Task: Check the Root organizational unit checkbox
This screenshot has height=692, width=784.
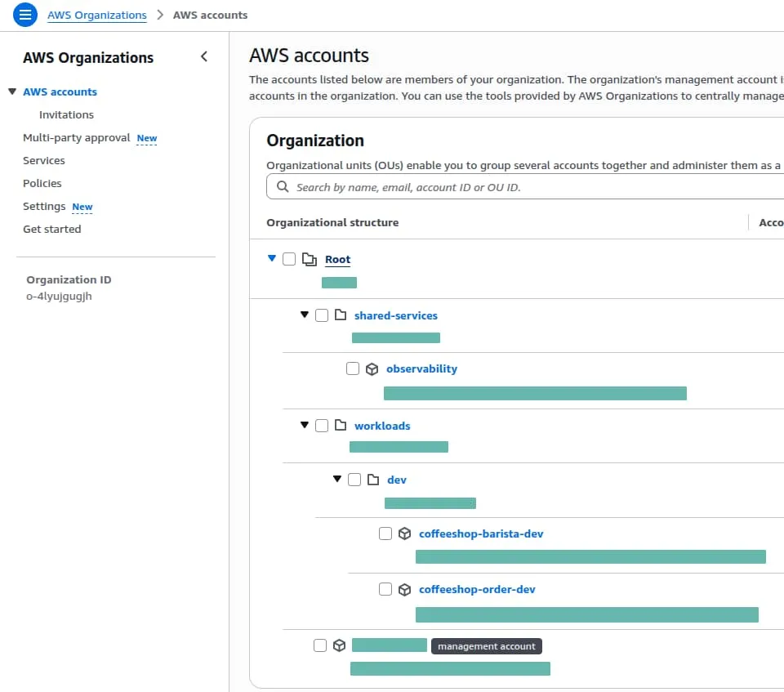Action: click(x=290, y=258)
